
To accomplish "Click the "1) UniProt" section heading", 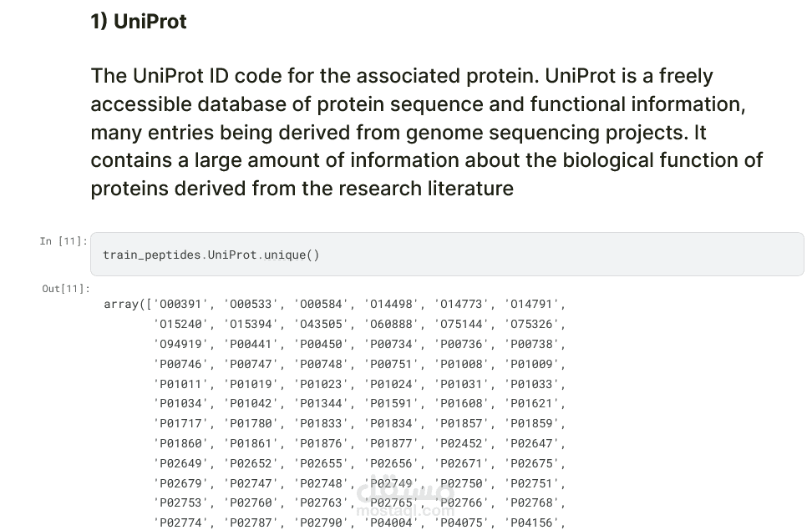I will (139, 23).
